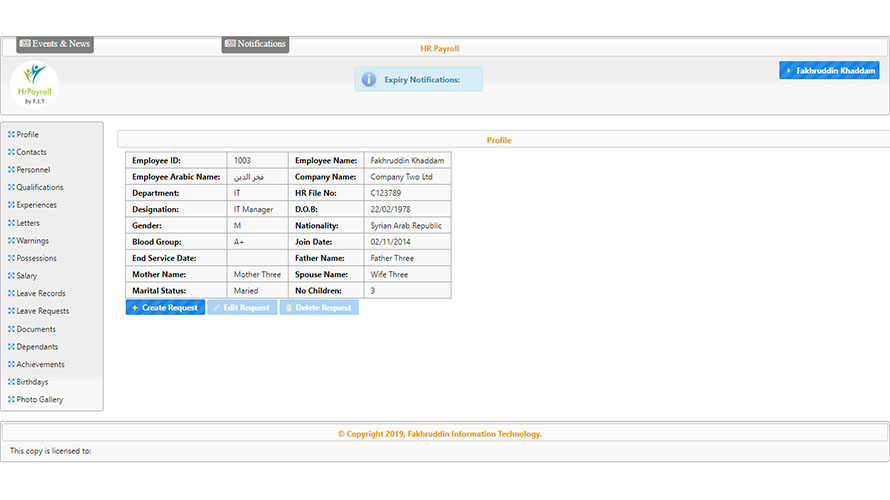Open Experiences in the sidebar

36,205
